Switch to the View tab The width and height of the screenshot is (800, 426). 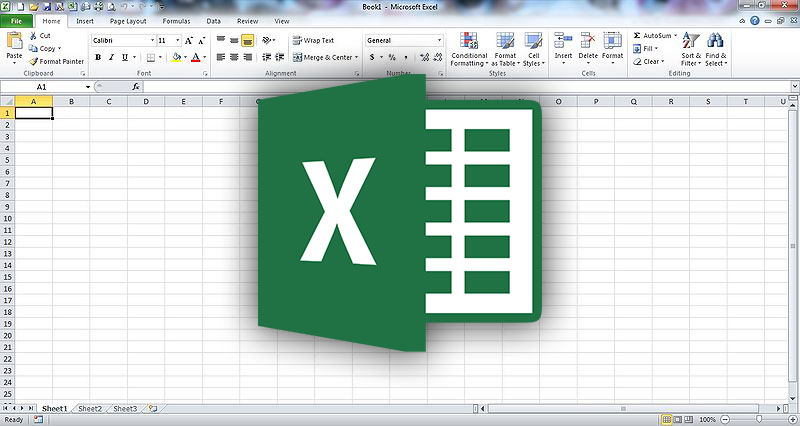(x=282, y=21)
